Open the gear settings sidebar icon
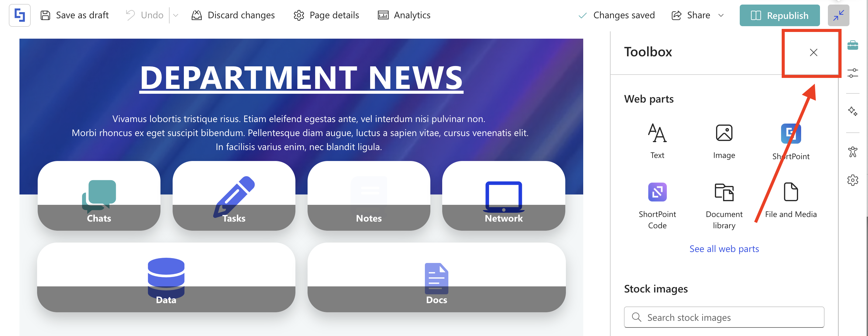 852,180
